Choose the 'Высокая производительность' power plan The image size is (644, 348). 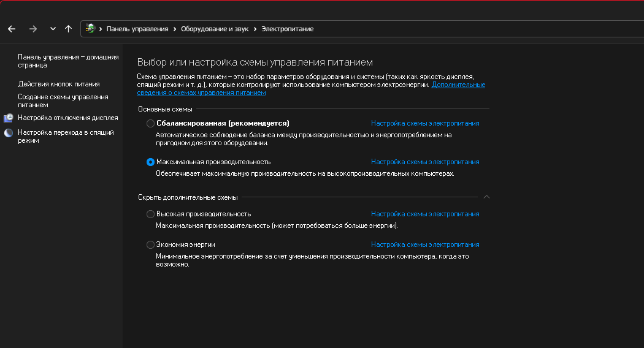click(150, 214)
